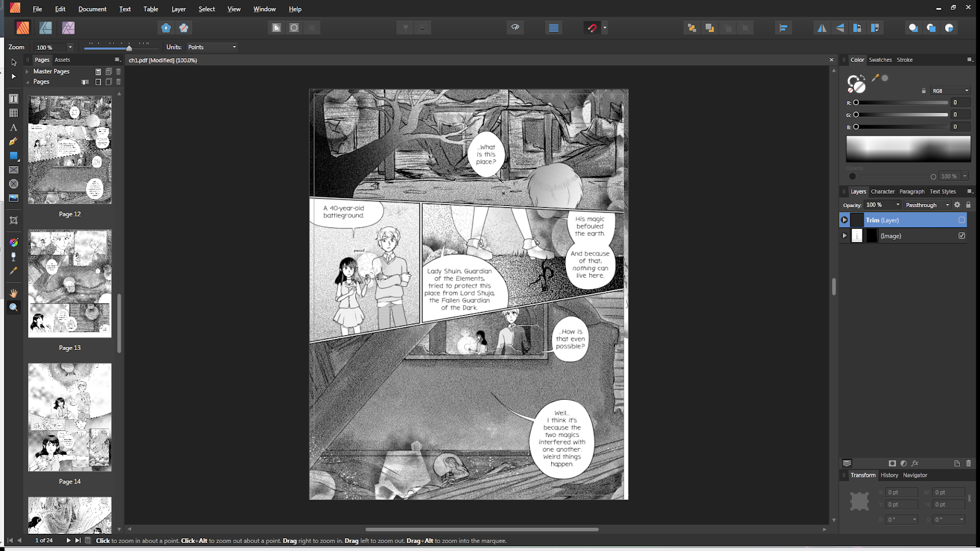
Task: Select the blue Rectangle tool
Action: coord(13,156)
